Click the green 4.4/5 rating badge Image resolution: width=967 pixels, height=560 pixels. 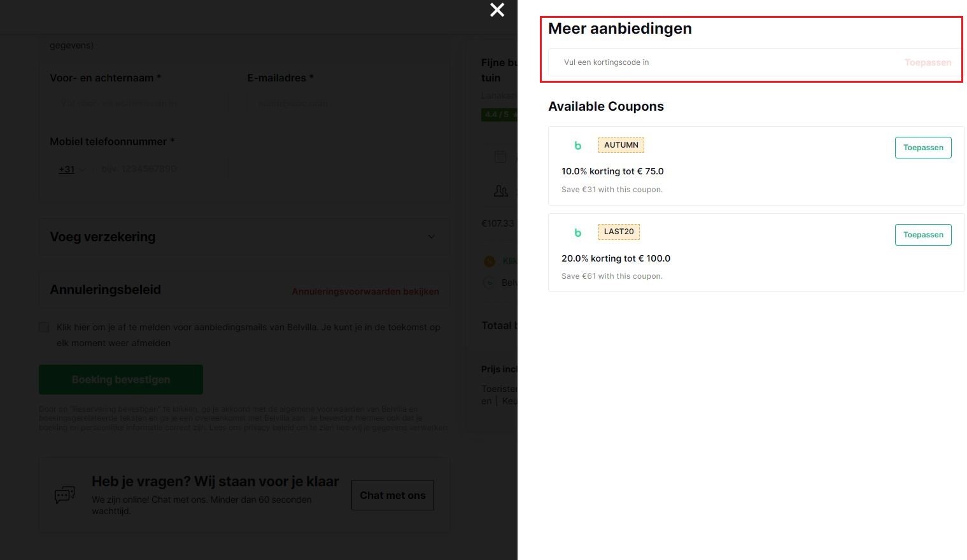click(x=499, y=115)
